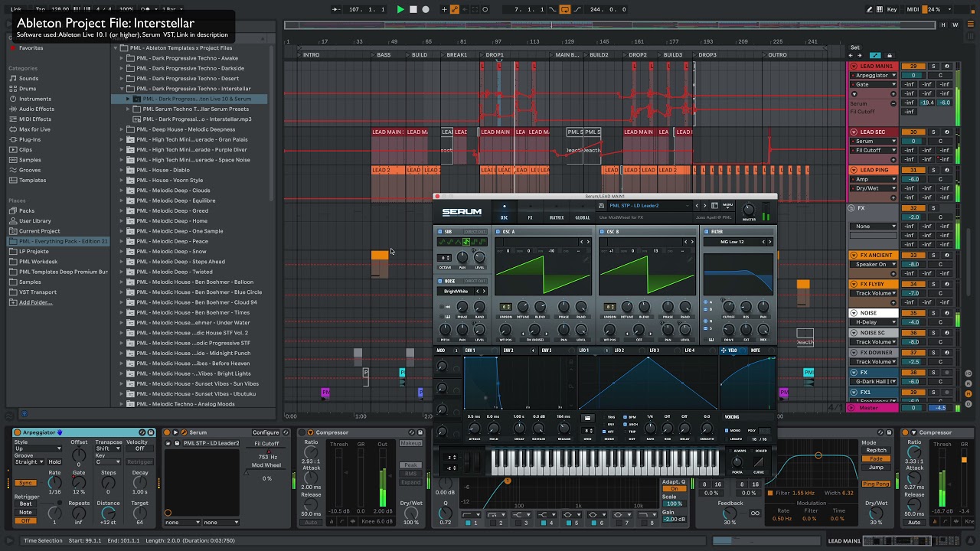Add automation lane on LEAD SEC track
The height and width of the screenshot is (551, 980).
click(893, 159)
